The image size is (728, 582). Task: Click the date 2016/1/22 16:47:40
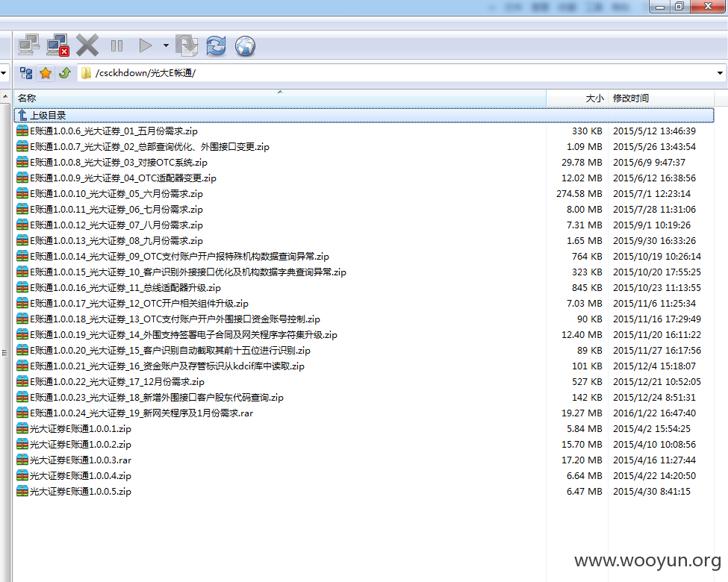tap(654, 413)
